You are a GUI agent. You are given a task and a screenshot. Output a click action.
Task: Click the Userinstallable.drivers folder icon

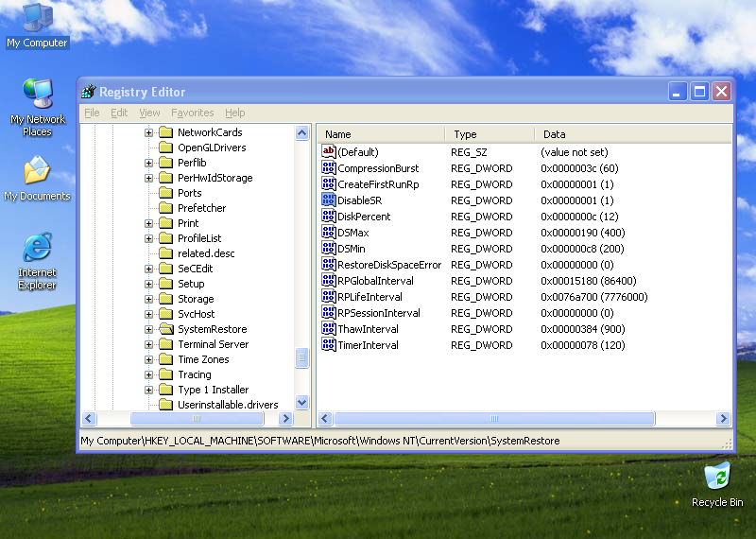pos(166,405)
